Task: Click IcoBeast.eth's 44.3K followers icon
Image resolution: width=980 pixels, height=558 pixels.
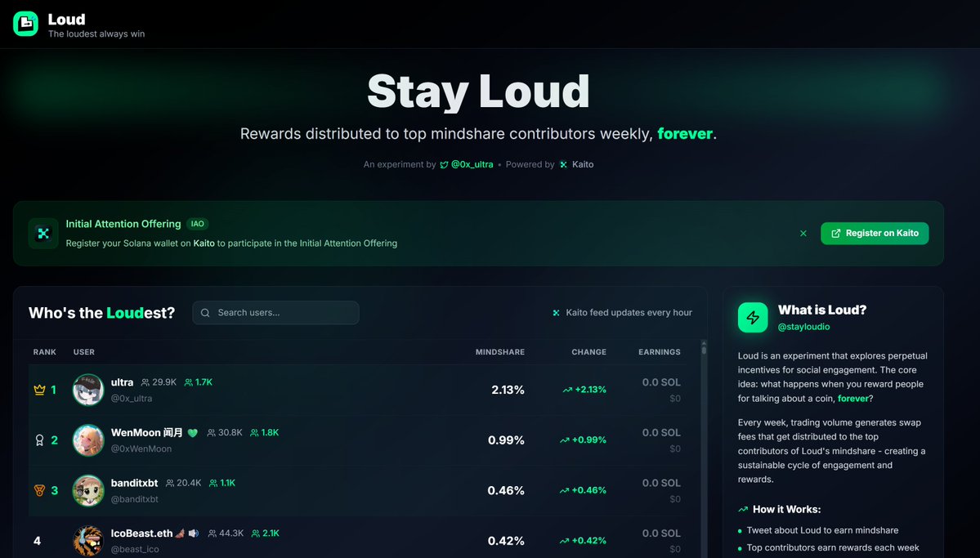Action: (x=212, y=533)
